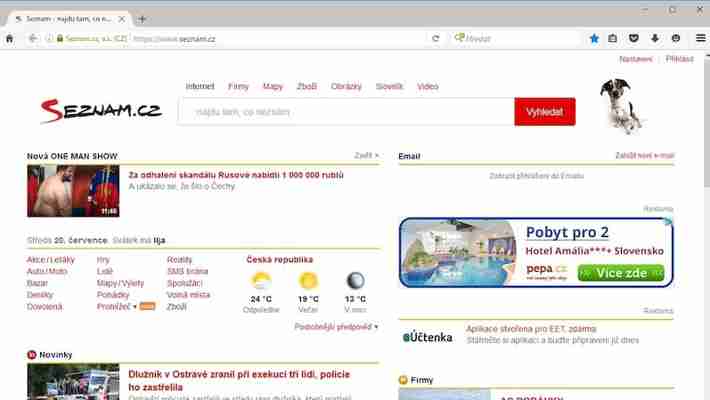Select the Video search tab

[427, 86]
